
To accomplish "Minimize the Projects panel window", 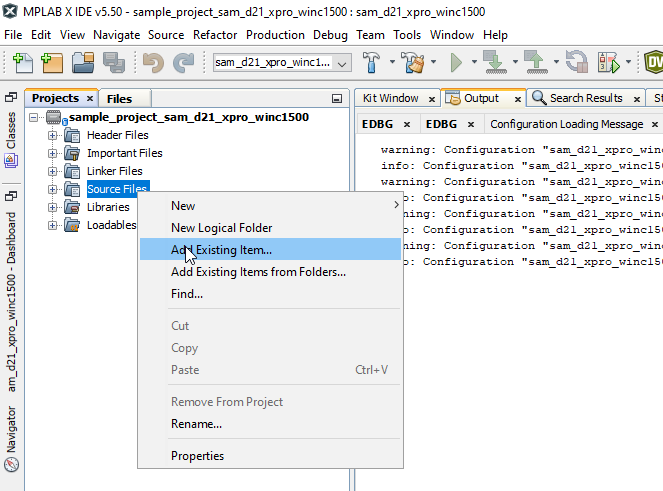I will pos(337,98).
